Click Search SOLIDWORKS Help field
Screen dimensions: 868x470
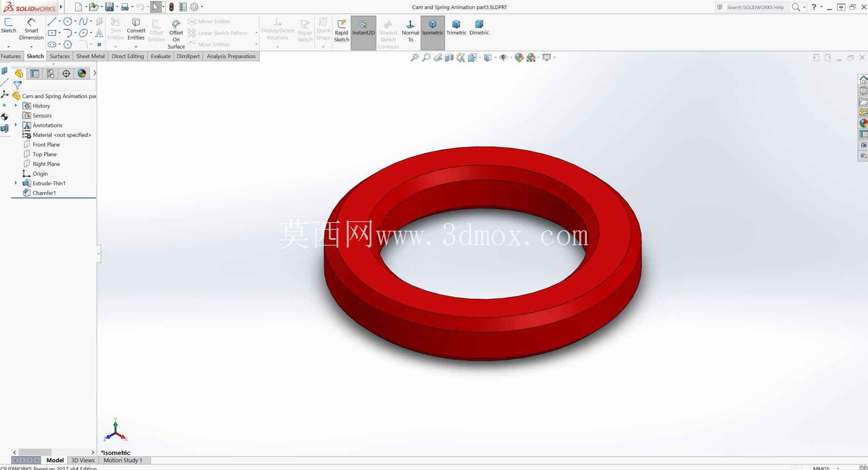756,7
